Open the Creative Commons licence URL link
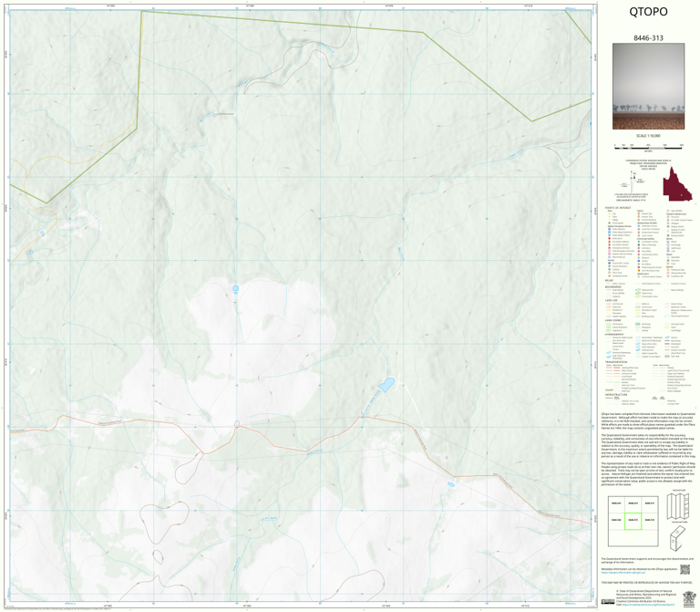 (x=648, y=605)
